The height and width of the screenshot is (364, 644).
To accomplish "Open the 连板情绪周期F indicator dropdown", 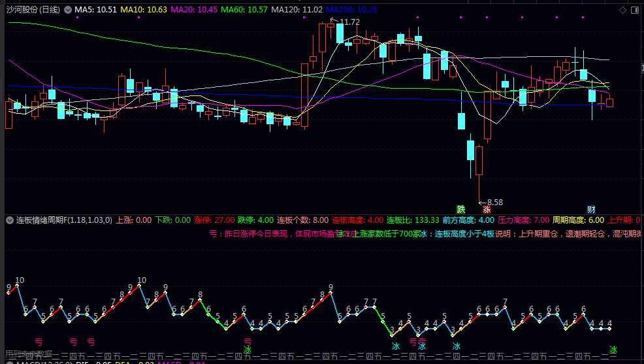I will click(10, 220).
